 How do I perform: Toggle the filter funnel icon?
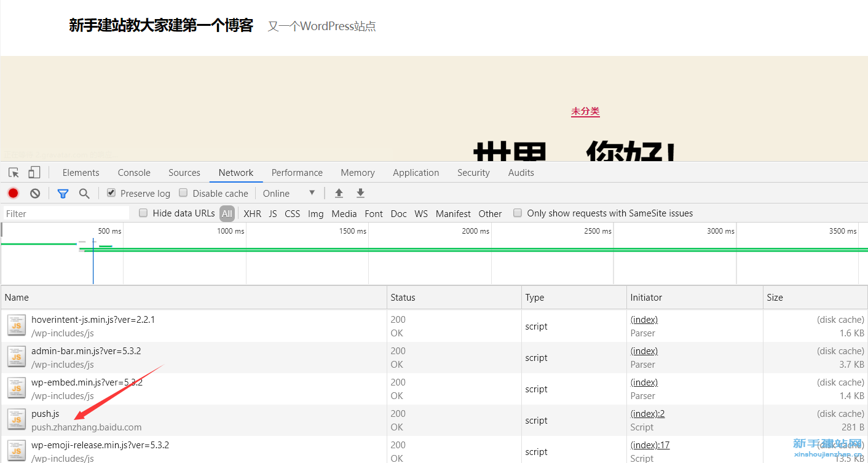click(x=63, y=193)
